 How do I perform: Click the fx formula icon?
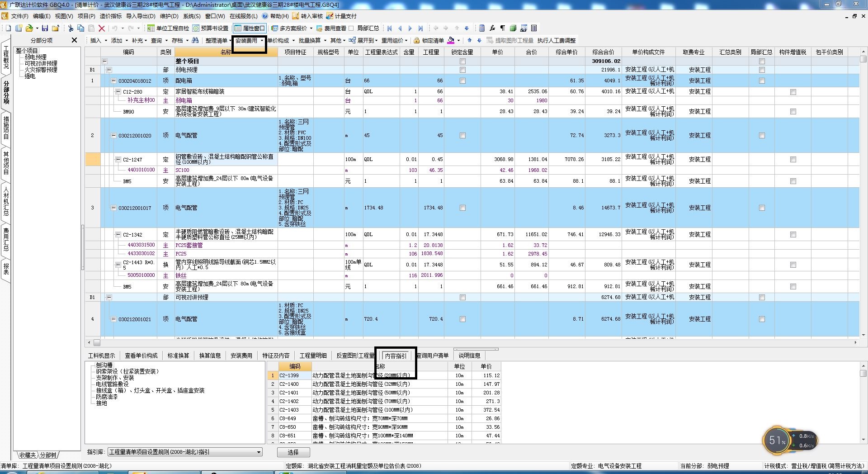pyautogui.click(x=492, y=28)
